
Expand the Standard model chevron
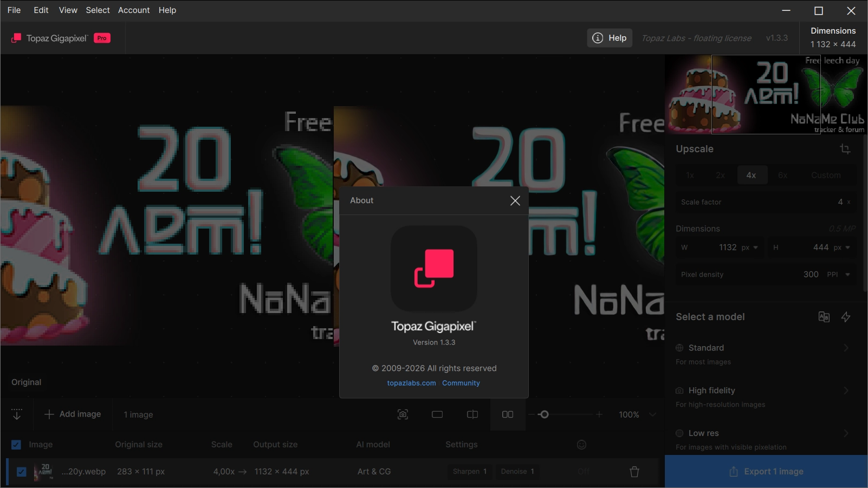[x=846, y=348]
